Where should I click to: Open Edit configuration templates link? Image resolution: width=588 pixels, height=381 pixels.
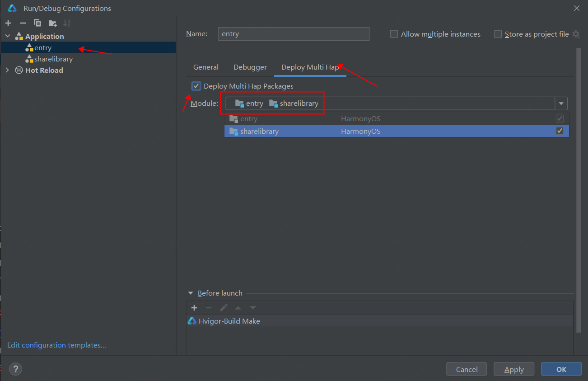pos(56,345)
